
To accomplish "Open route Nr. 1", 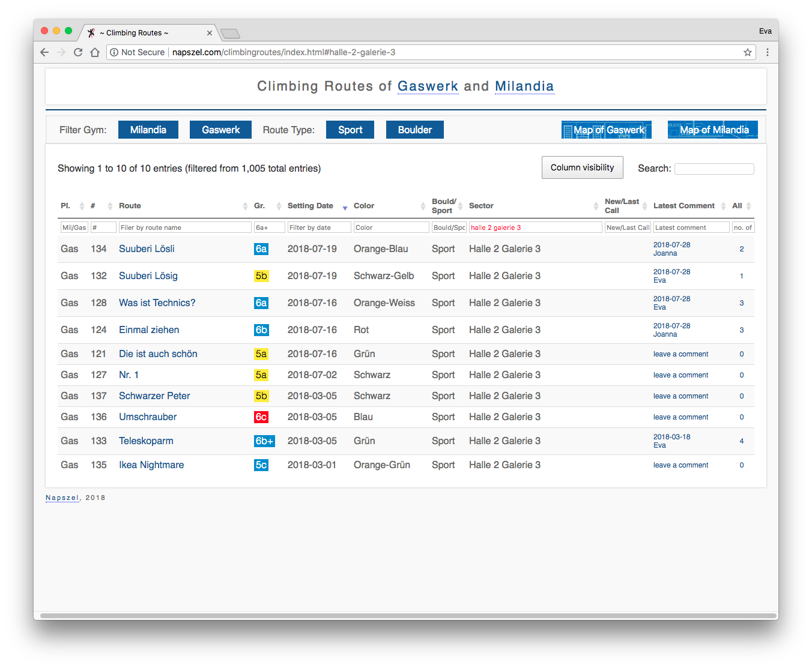I will (x=129, y=375).
